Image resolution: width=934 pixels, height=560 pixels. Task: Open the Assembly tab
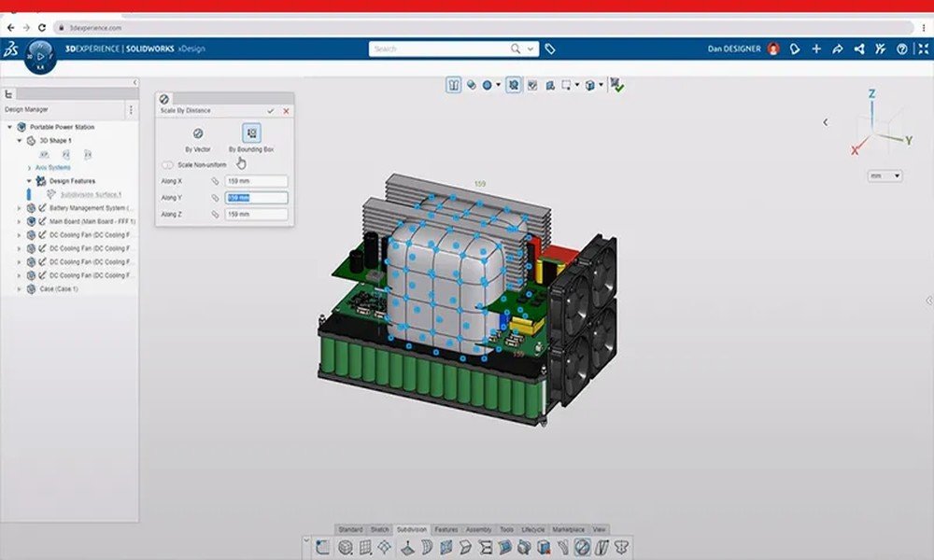click(478, 529)
